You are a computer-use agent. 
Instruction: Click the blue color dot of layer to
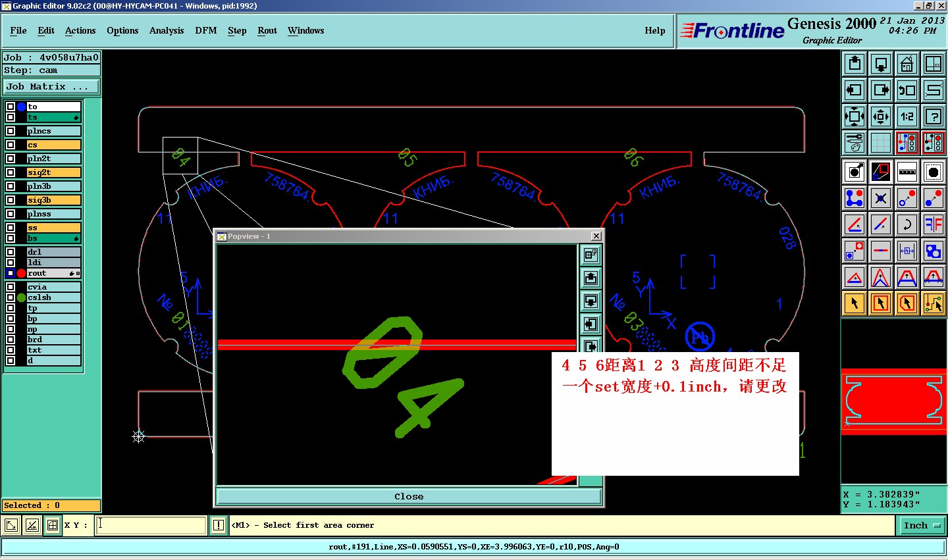coord(21,107)
